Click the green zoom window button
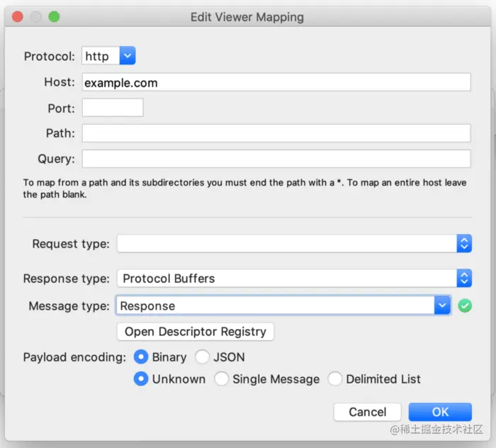Image resolution: width=496 pixels, height=448 pixels. [x=54, y=16]
